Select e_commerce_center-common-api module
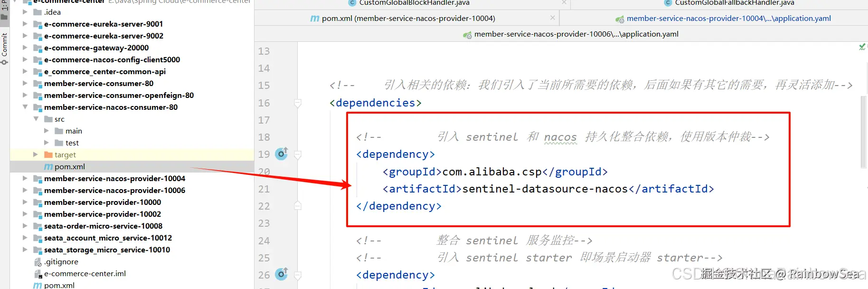The image size is (868, 289). point(105,71)
